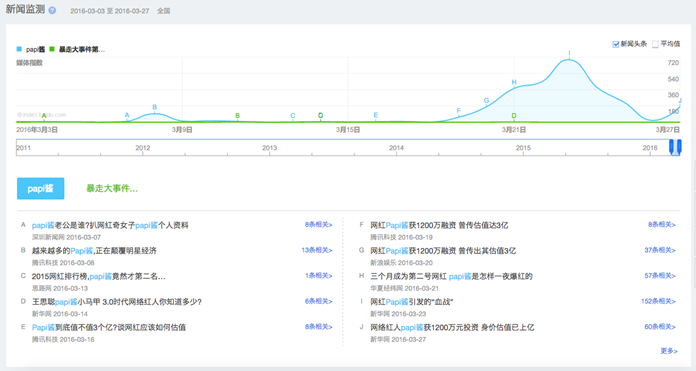Click the 全国 region label

click(163, 11)
